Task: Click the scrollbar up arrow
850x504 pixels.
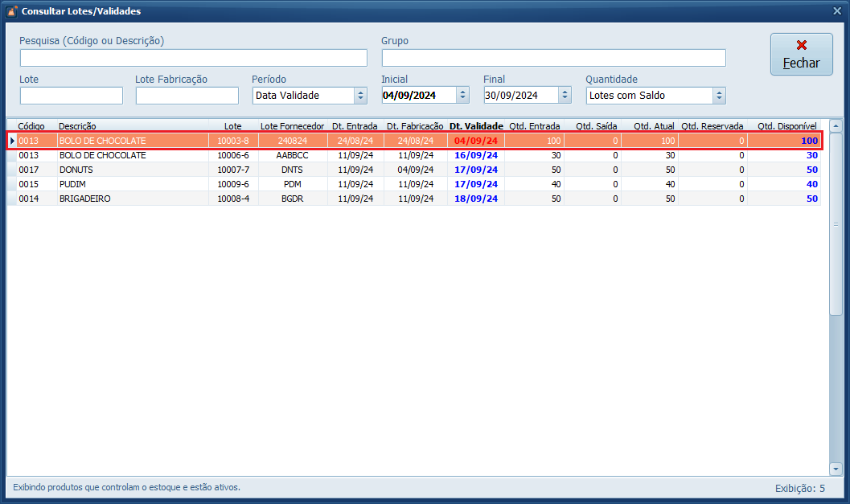Action: click(836, 126)
